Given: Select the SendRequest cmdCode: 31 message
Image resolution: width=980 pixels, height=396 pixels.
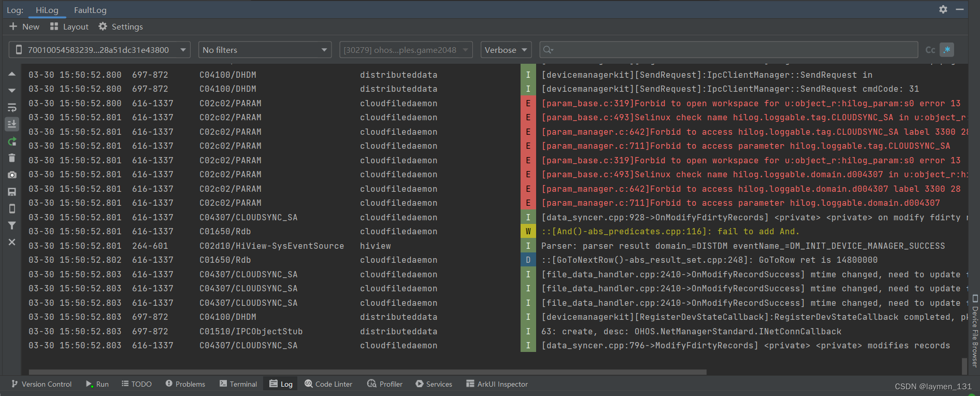Looking at the screenshot, I should tap(730, 89).
